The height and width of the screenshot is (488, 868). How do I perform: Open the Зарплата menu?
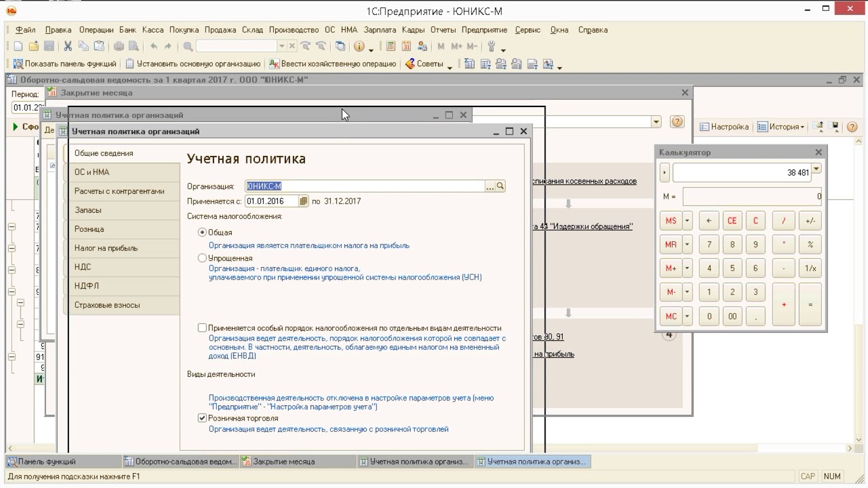380,30
